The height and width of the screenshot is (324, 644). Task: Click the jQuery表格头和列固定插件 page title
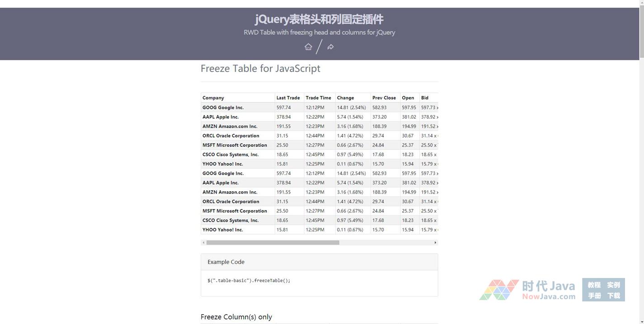(319, 19)
